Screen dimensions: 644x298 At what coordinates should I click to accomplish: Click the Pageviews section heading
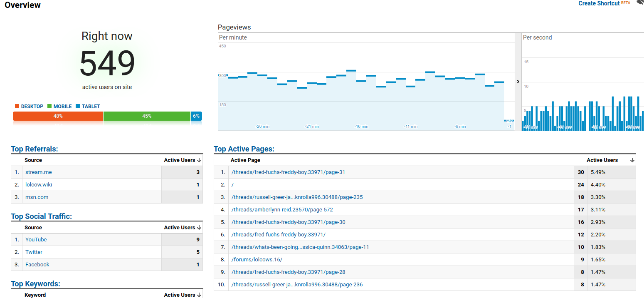tap(234, 27)
